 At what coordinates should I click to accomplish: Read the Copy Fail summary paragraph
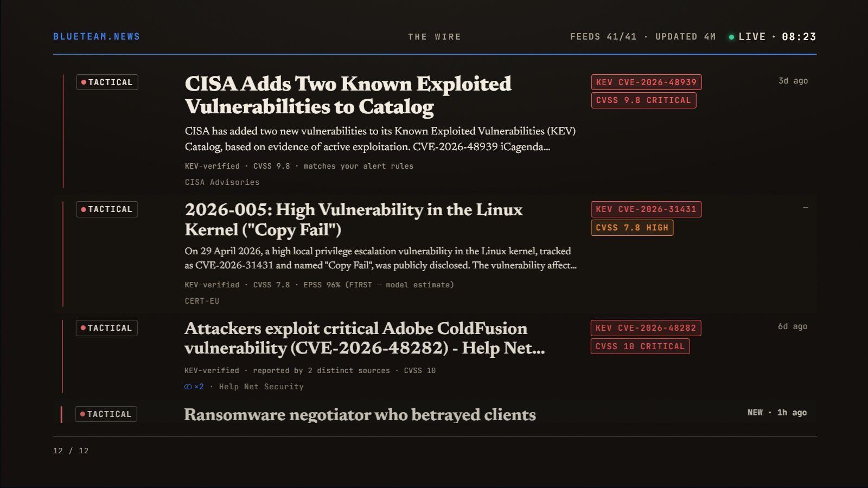click(380, 258)
